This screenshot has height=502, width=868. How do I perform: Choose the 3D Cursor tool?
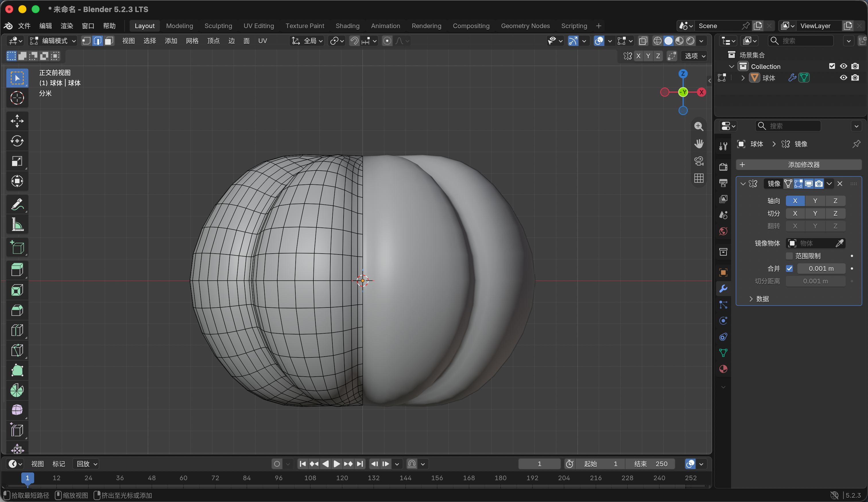coord(17,98)
